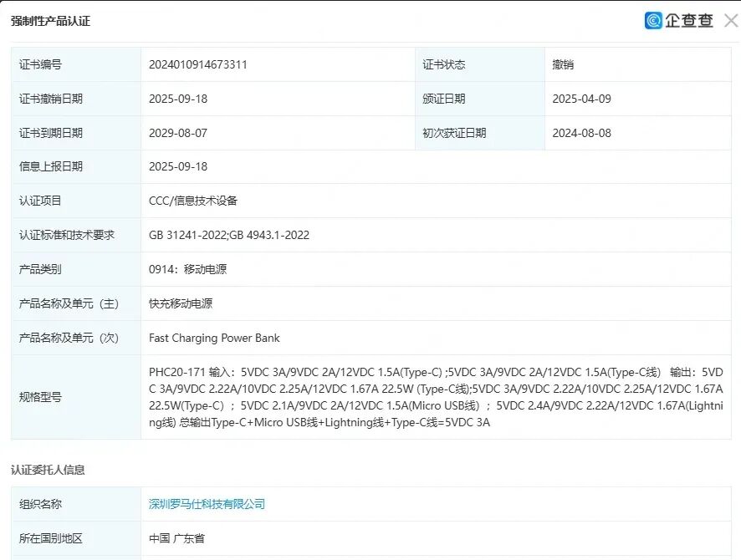Close the 强制性产品认证 dialog
The image size is (741, 560).
pos(731,21)
